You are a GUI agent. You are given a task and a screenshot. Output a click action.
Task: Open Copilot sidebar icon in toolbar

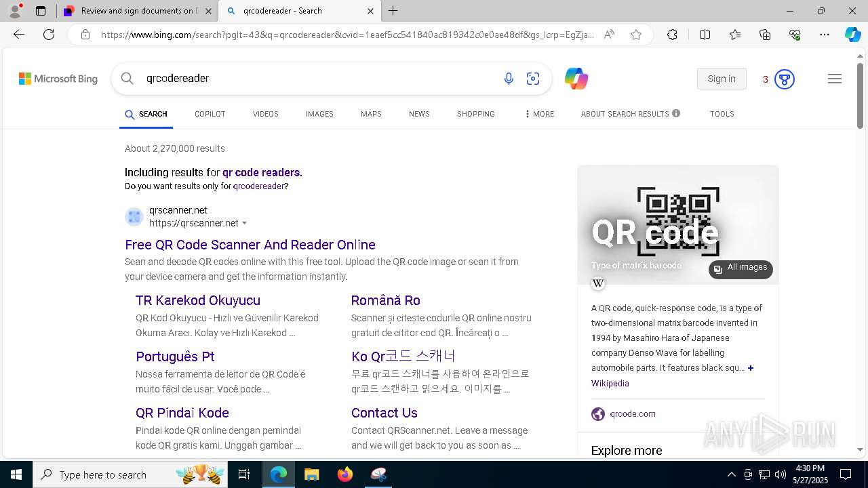coord(852,35)
